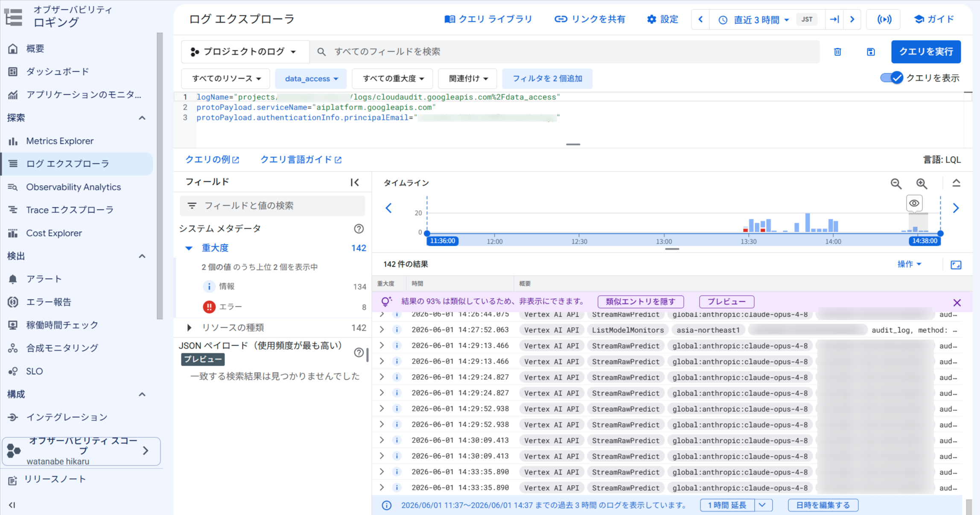Screen dimensions: 980x515
Task: Click プレビュー button in banner
Action: click(726, 302)
